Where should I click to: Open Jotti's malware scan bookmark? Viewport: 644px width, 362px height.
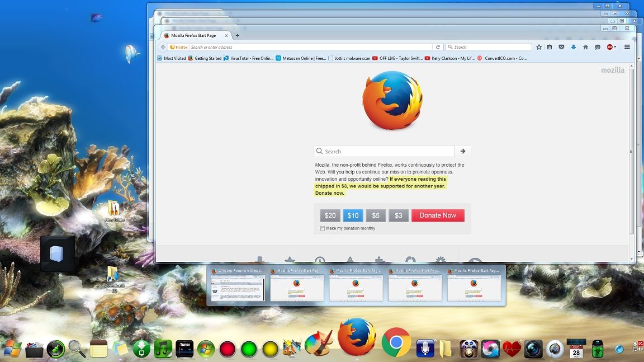(349, 58)
